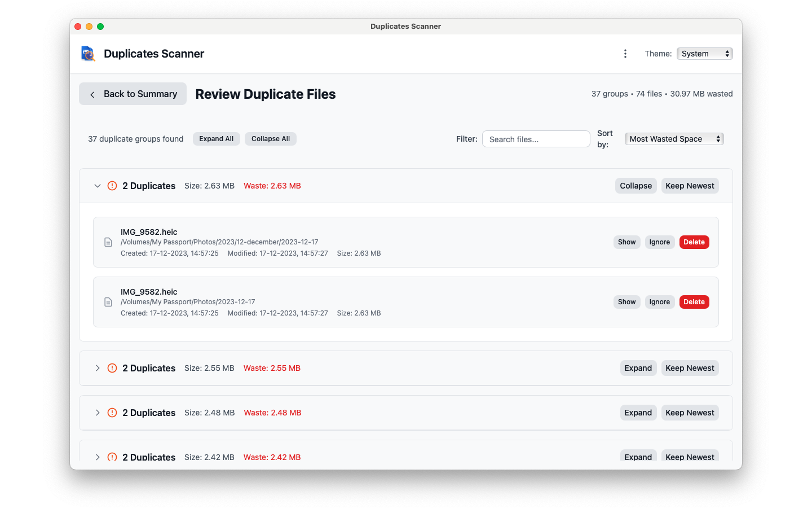Viewport: 812px width, 508px height.
Task: Click the 'Waste: 2.55 MB' text
Action: pyautogui.click(x=272, y=368)
